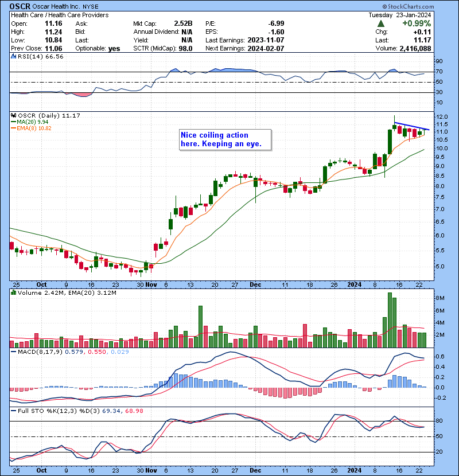Click Last Earnings date 2023-11-07
The image size is (459, 476).
pyautogui.click(x=266, y=40)
